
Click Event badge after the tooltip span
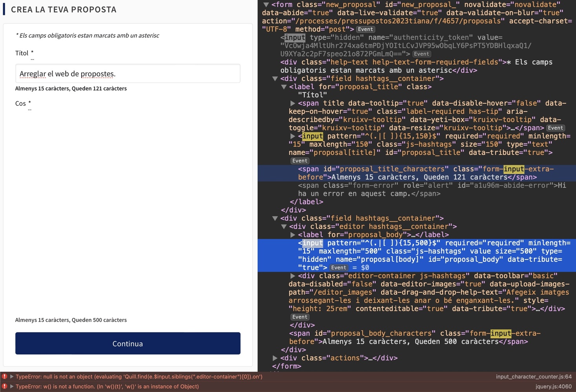[x=555, y=128]
